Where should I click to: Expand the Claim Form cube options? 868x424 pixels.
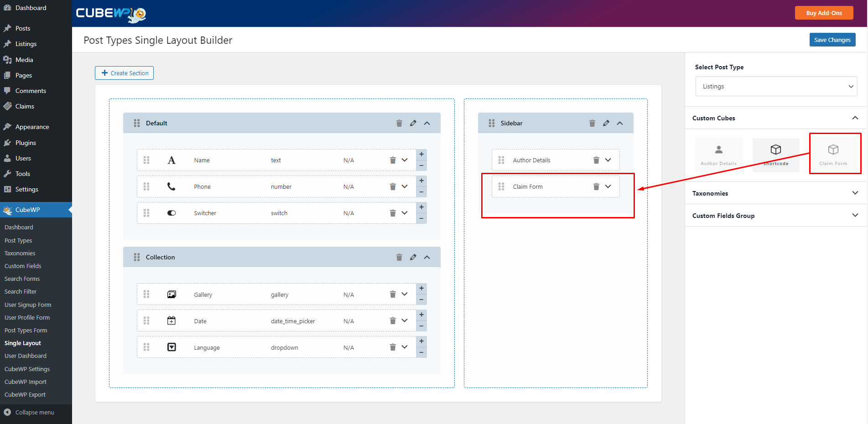(x=608, y=186)
